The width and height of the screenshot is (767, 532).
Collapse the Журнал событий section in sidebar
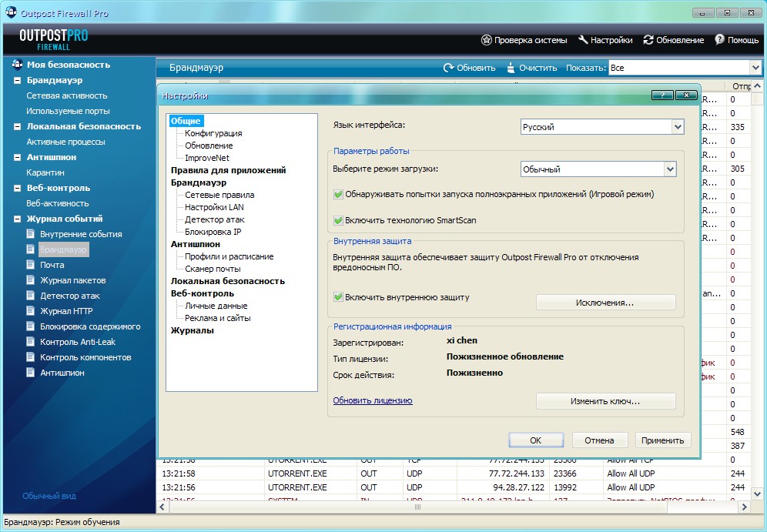[x=17, y=219]
